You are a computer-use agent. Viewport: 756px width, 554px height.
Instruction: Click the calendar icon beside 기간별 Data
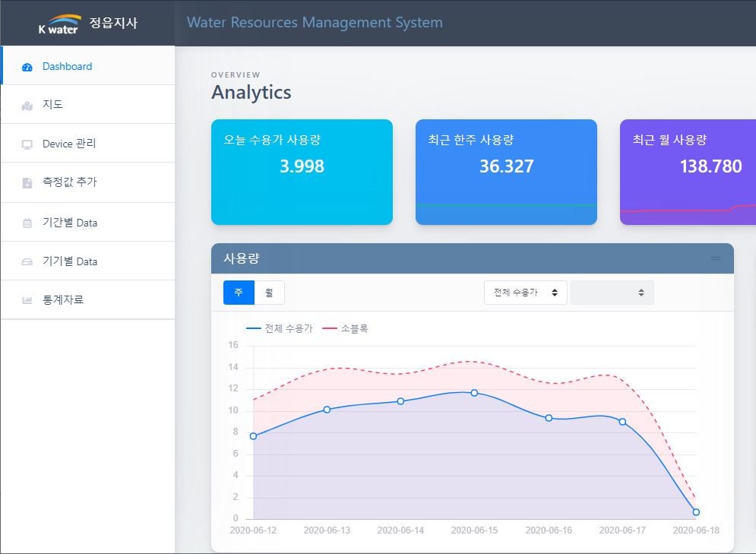[x=27, y=223]
